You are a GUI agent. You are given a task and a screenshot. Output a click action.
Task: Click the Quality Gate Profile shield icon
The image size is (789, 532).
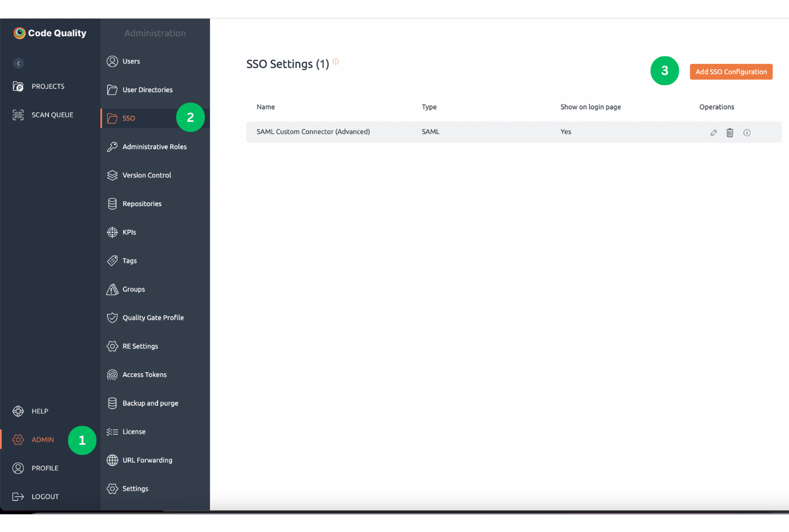112,318
